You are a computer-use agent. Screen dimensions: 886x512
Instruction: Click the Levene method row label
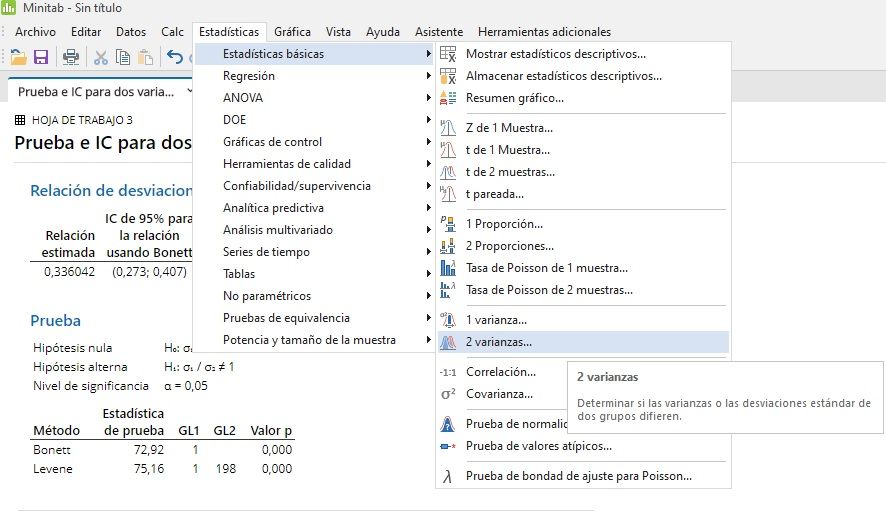pos(53,469)
